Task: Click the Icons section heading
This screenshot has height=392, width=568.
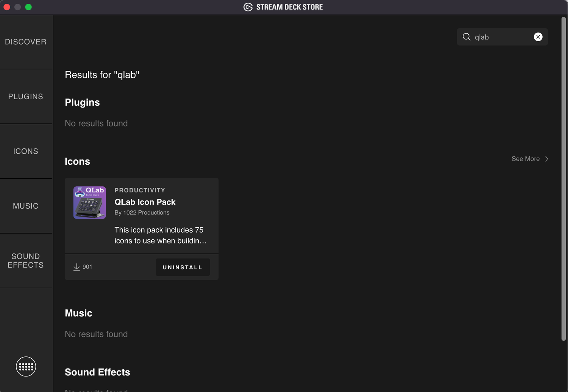Action: [x=77, y=161]
